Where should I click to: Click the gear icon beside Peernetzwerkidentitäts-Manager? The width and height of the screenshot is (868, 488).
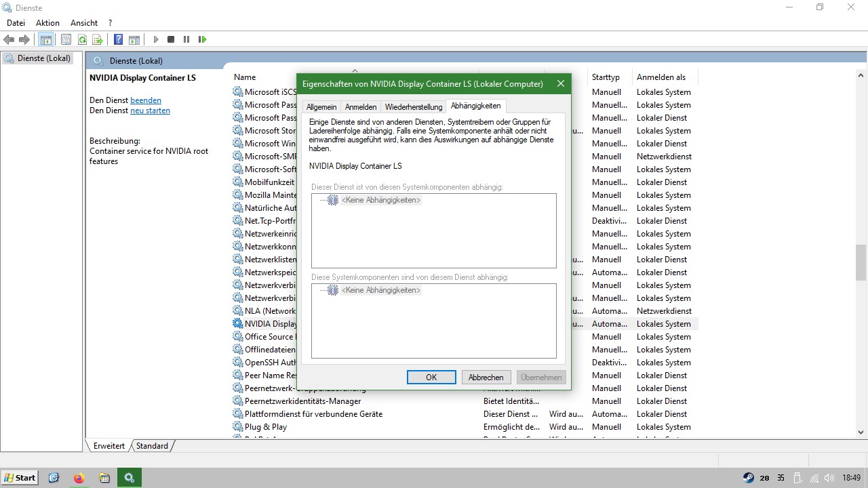pos(238,401)
